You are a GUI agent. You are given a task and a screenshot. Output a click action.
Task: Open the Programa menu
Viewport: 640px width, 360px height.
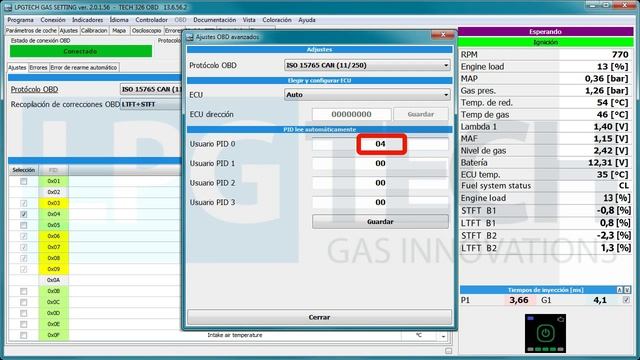pos(20,20)
